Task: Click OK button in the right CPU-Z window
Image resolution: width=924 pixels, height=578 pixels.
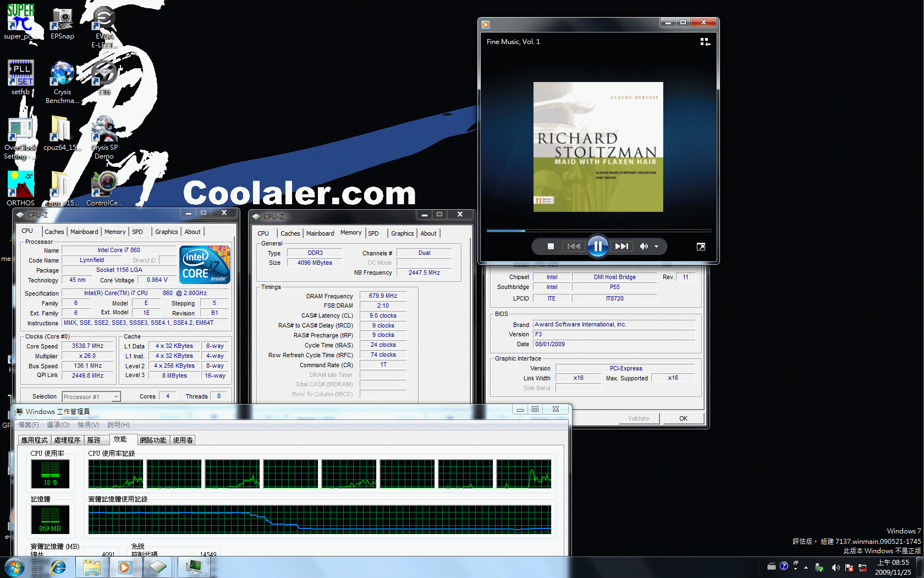Action: (683, 418)
